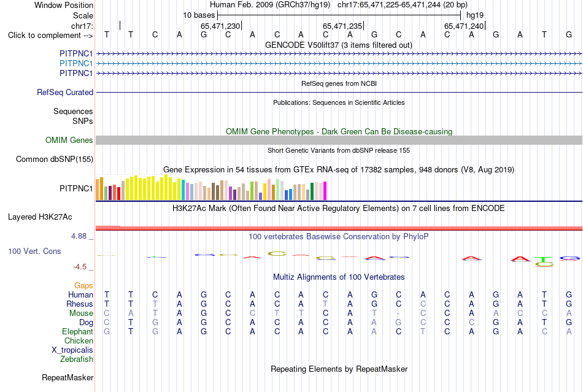Click the ruler coordinate '65,471,235'
This screenshot has width=583, height=392.
click(342, 26)
